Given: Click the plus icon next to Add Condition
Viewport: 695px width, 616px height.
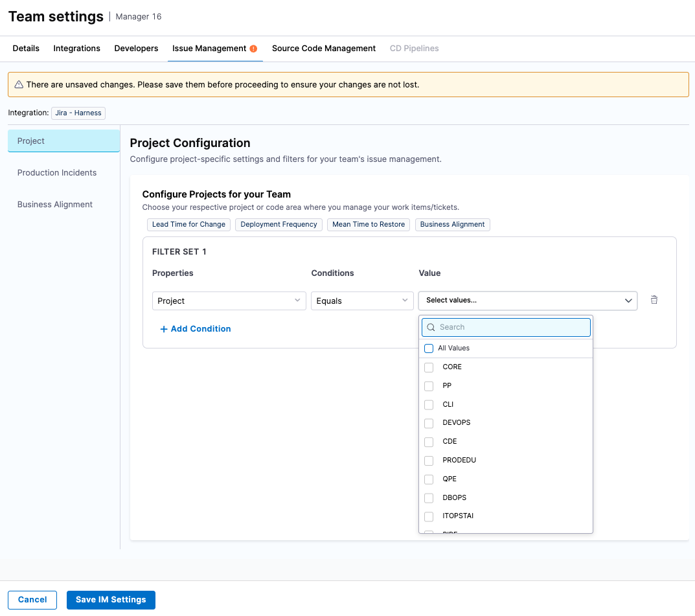Looking at the screenshot, I should coord(163,329).
